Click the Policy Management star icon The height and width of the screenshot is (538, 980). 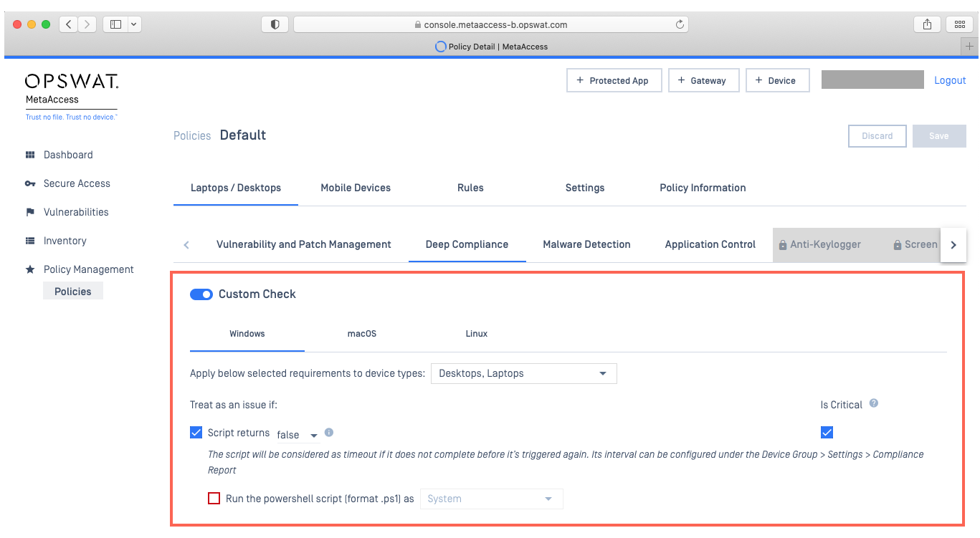30,269
